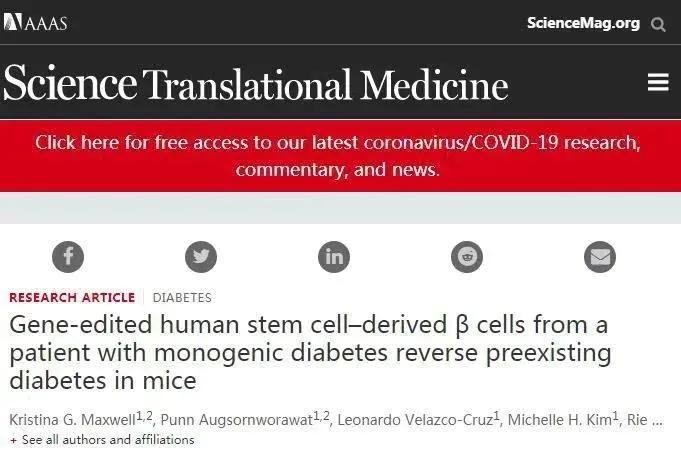
Task: Click the search magnifier icon
Action: coord(658,24)
